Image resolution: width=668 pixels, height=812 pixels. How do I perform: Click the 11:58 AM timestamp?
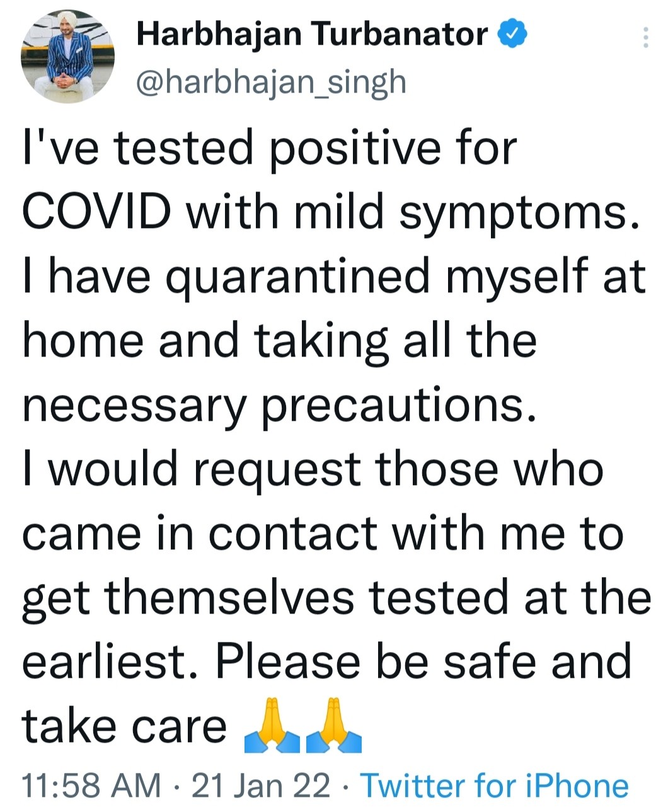(91, 786)
